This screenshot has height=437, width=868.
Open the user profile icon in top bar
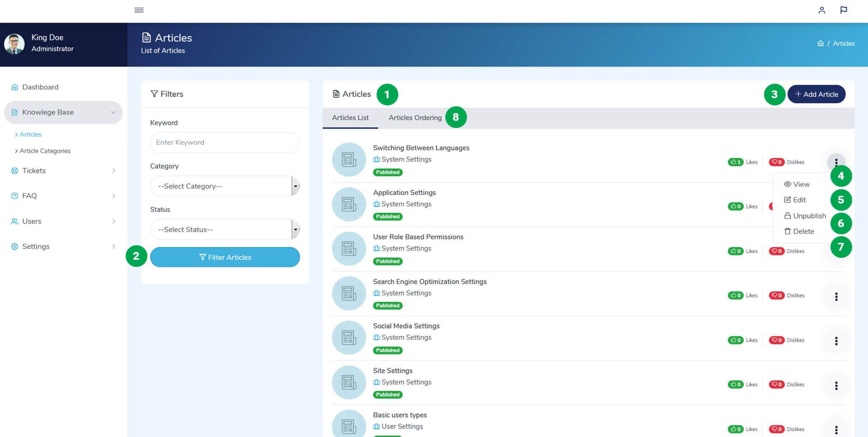[821, 10]
